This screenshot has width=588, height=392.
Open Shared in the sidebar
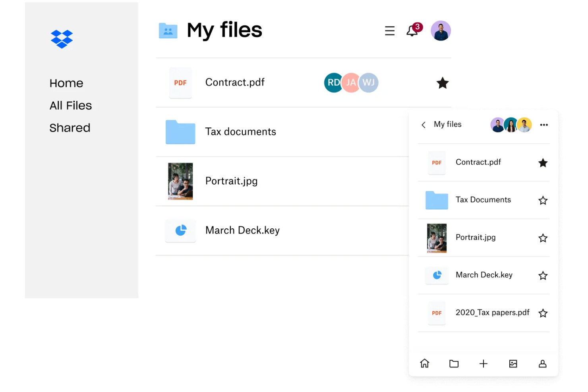point(70,128)
